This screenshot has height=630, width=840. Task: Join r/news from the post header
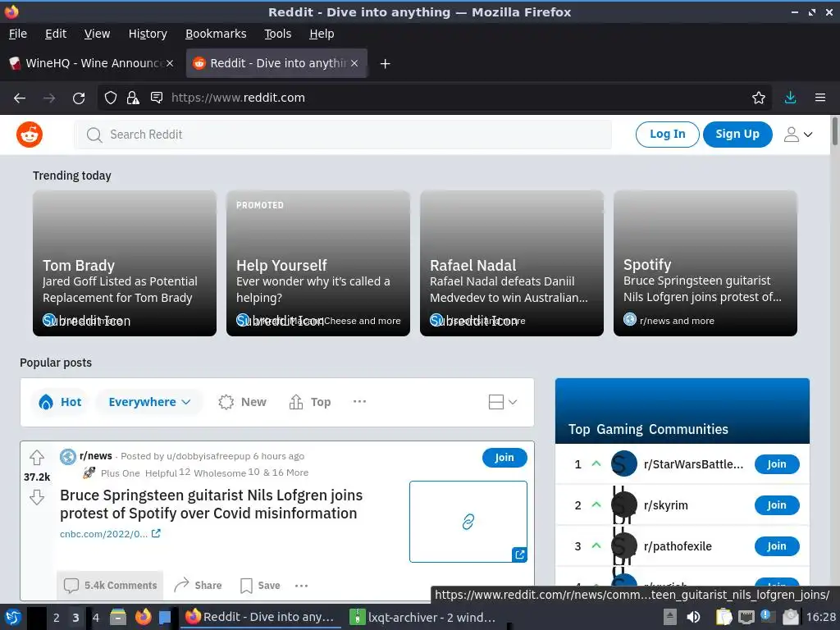pyautogui.click(x=504, y=458)
